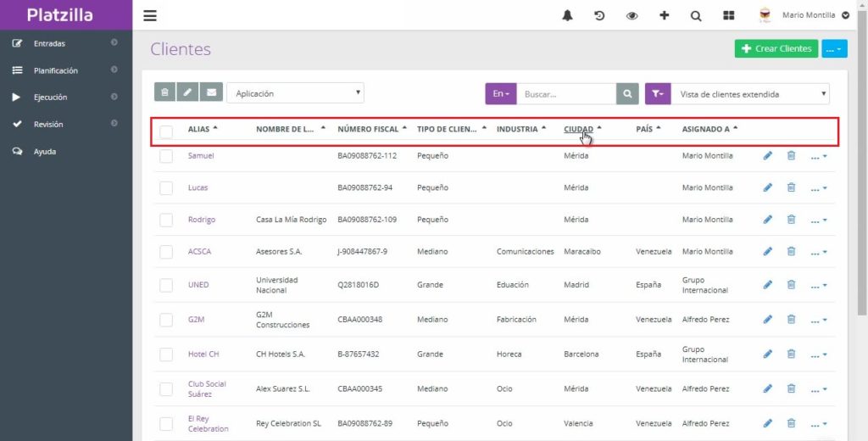Open the Ayuda sidebar item
This screenshot has height=441, width=868.
coord(66,151)
